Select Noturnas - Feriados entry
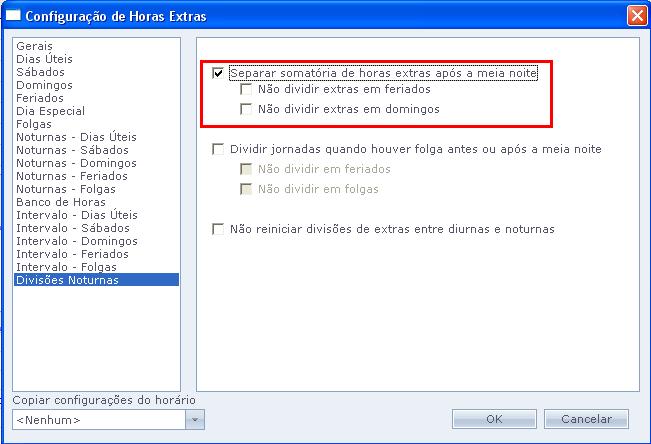Viewport: 651px width, 444px height. (96, 176)
